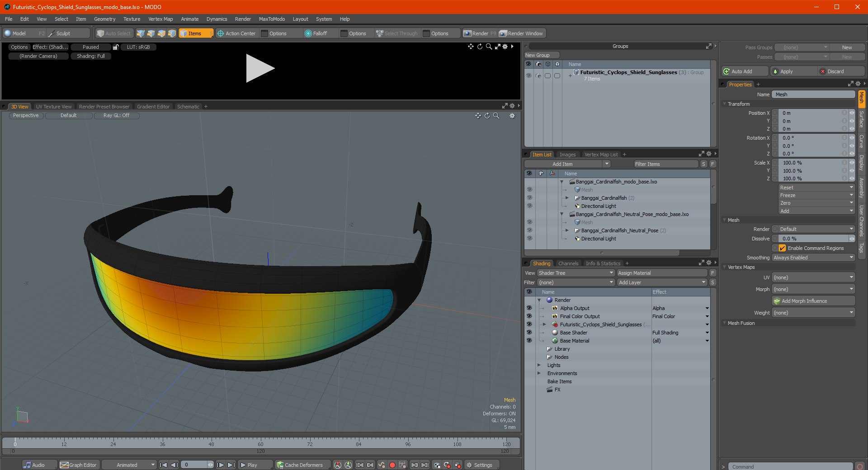868x470 pixels.
Task: Click the Falloff icon
Action: point(308,33)
